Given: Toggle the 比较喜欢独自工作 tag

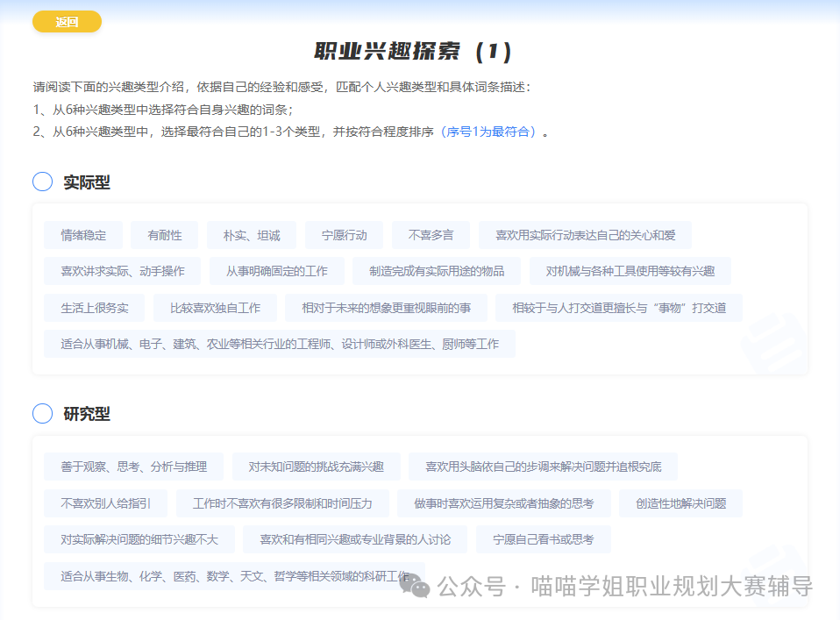Looking at the screenshot, I should click(x=215, y=308).
